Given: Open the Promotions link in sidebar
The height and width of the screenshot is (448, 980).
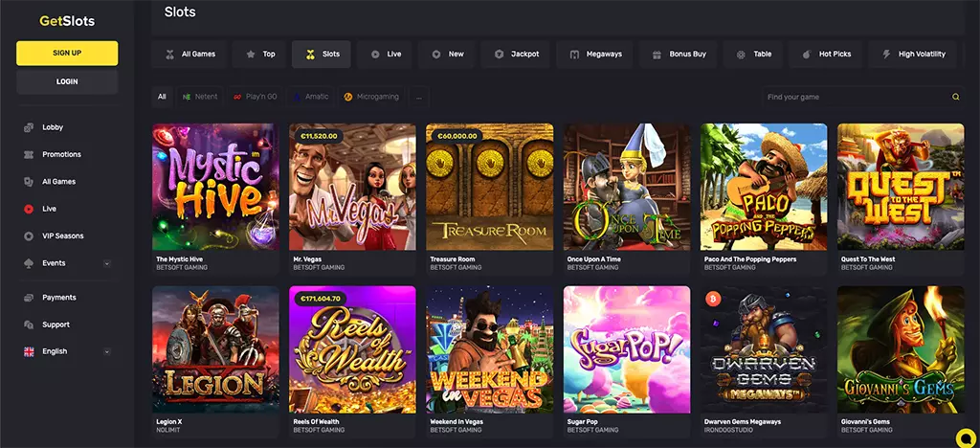Looking at the screenshot, I should (x=62, y=154).
